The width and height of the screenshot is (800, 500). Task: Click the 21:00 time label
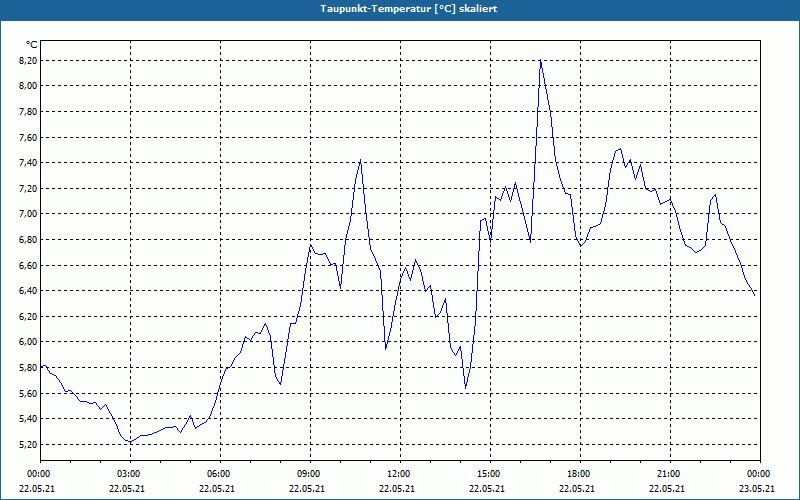(670, 474)
